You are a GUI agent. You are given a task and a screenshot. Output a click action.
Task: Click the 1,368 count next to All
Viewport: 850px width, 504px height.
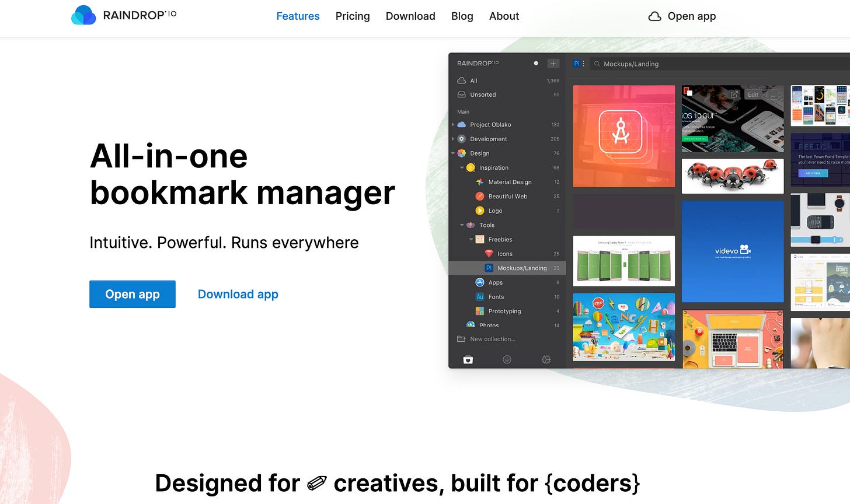[553, 80]
